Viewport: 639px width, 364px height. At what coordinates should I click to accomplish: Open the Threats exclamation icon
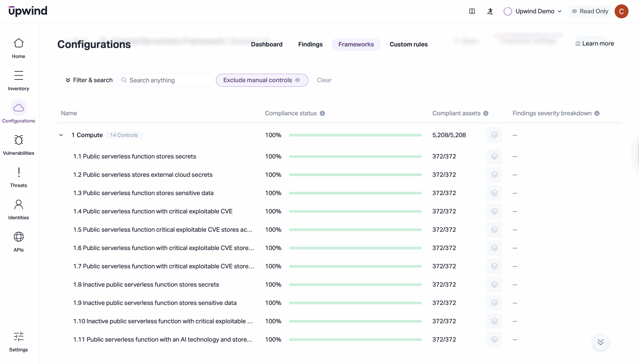pos(19,172)
